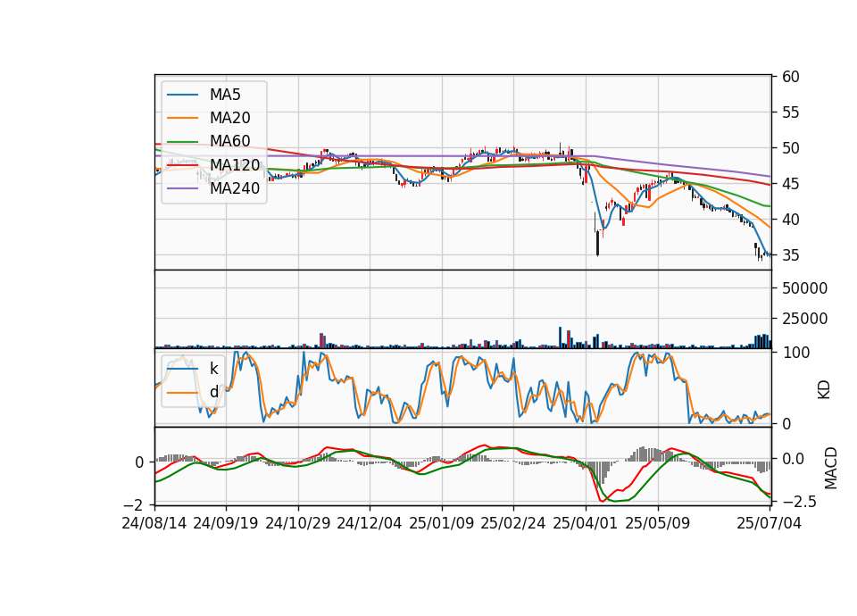This screenshot has height=616, width=857.
Task: Click the MA20 legend label
Action: pos(229,118)
